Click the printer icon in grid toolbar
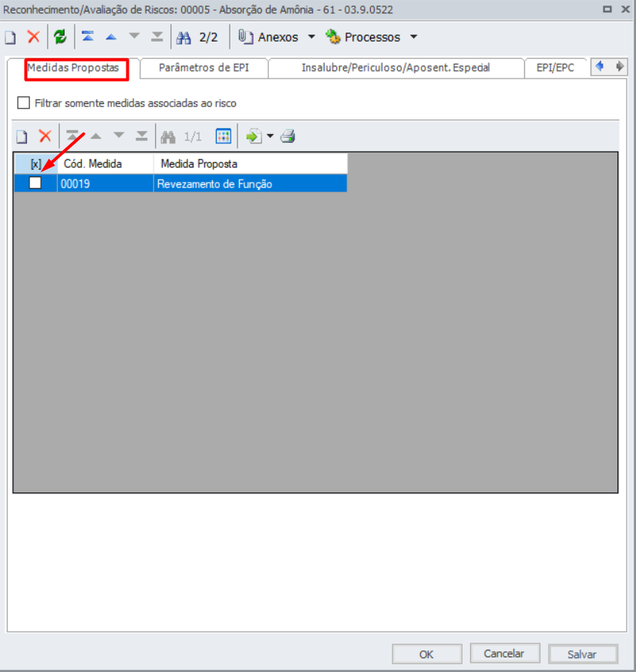 pyautogui.click(x=288, y=136)
